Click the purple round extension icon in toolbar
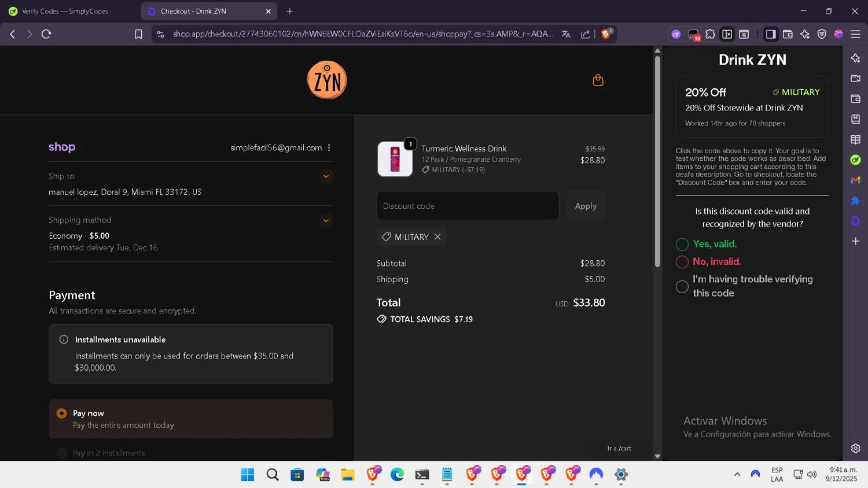868x488 pixels. 676,34
